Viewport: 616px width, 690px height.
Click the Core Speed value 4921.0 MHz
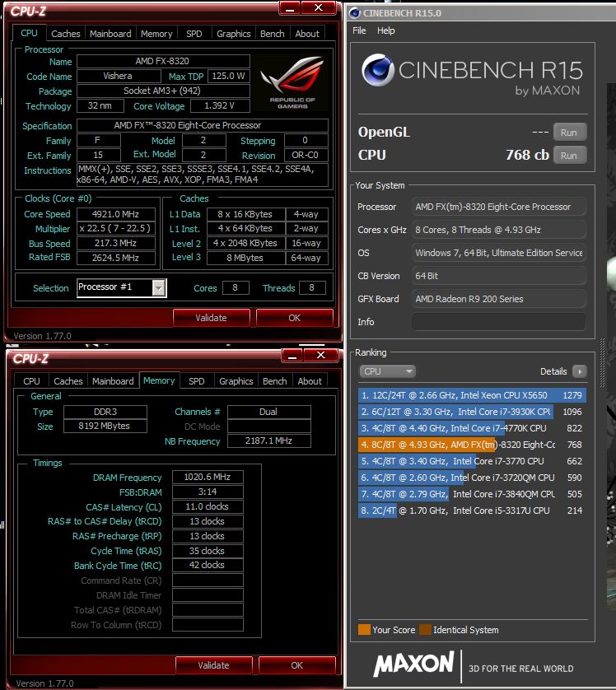tap(116, 214)
